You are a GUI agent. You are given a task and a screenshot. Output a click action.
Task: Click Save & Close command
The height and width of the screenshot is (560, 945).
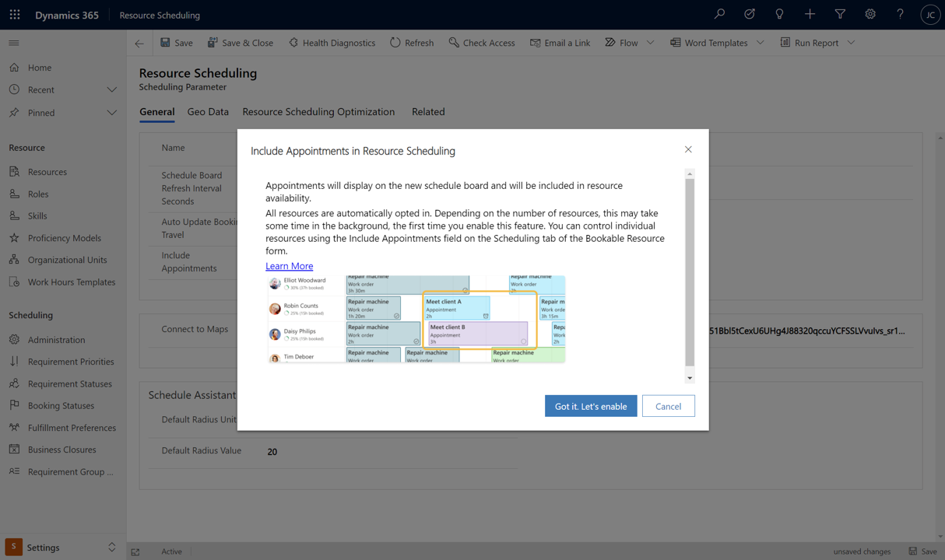click(x=241, y=43)
